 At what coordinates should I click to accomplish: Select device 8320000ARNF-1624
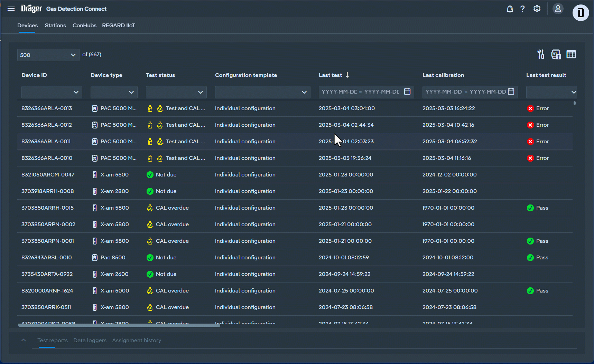click(x=47, y=291)
